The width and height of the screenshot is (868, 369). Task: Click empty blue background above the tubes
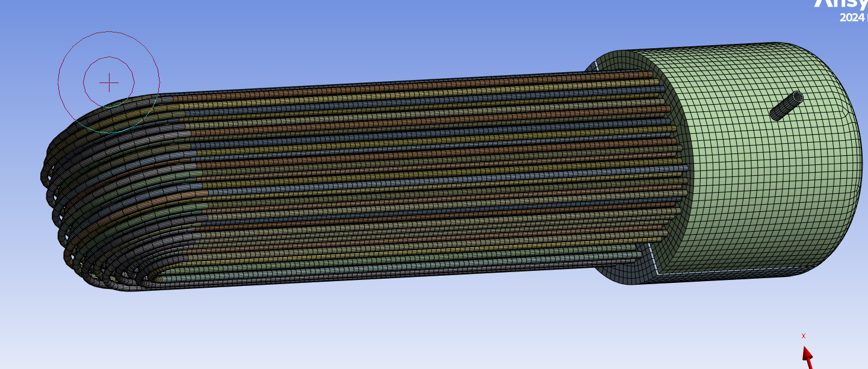(x=361, y=36)
